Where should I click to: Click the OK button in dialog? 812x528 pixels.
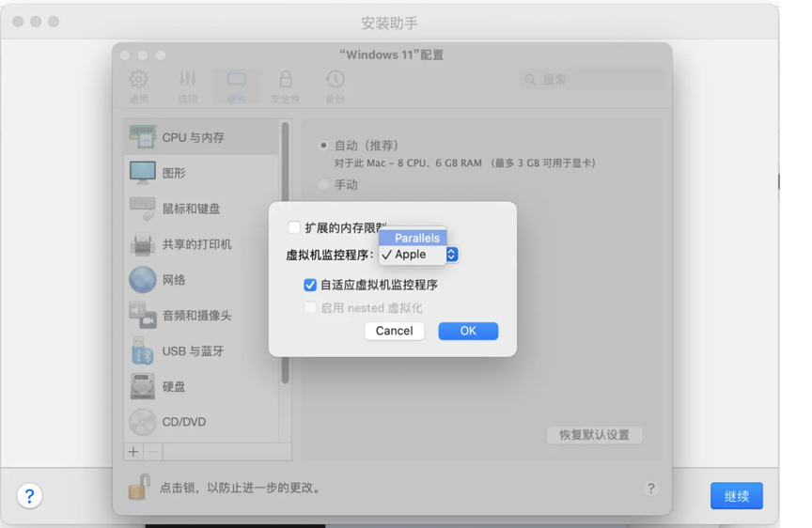pyautogui.click(x=468, y=331)
